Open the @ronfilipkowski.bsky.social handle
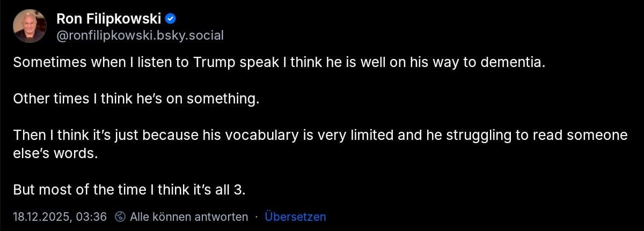Viewport: 644px width, 231px height. pos(140,35)
